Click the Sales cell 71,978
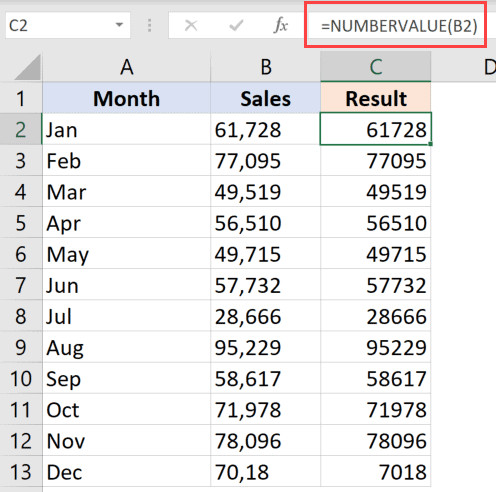 [x=266, y=410]
